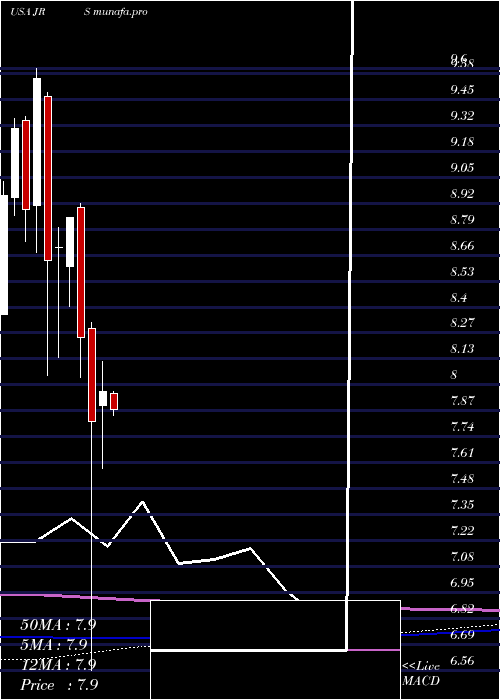Click the 8 price axis value
Image resolution: width=500 pixels, height=700 pixels.
[454, 374]
